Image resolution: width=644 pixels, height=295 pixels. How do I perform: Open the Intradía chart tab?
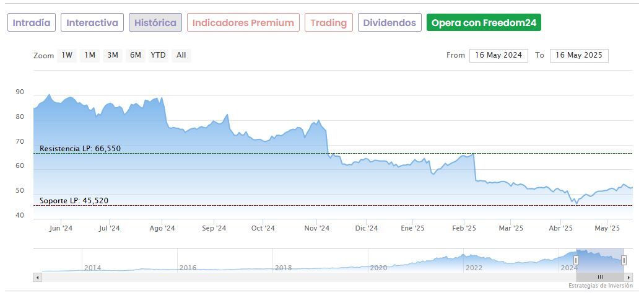(32, 23)
